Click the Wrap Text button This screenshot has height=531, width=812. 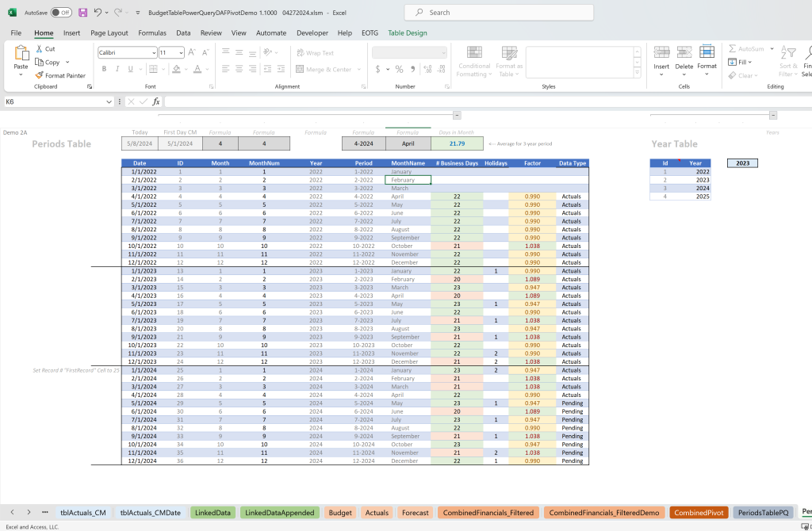click(x=316, y=53)
